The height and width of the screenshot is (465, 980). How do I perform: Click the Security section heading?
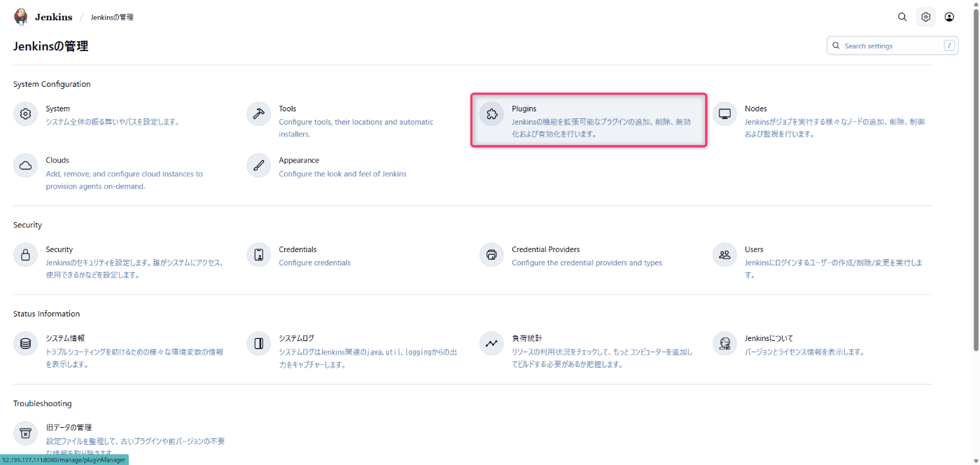click(27, 225)
